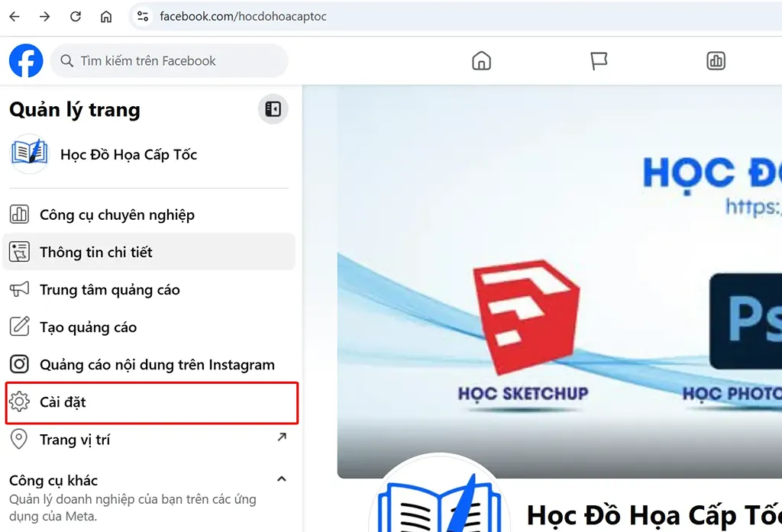Click the Tìm kiếm trên Facebook search field
Screen dimensions: 782x532
170,61
